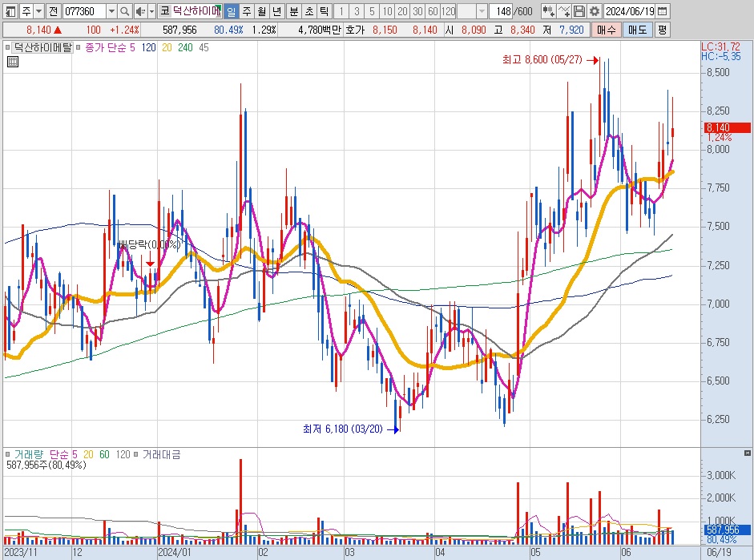Switch to minute '분' chart tab
Screen dimensions: 754x560
tap(294, 11)
